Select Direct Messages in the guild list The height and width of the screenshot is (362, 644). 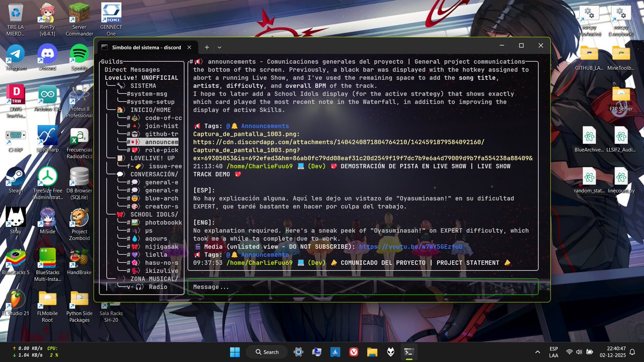(x=132, y=70)
